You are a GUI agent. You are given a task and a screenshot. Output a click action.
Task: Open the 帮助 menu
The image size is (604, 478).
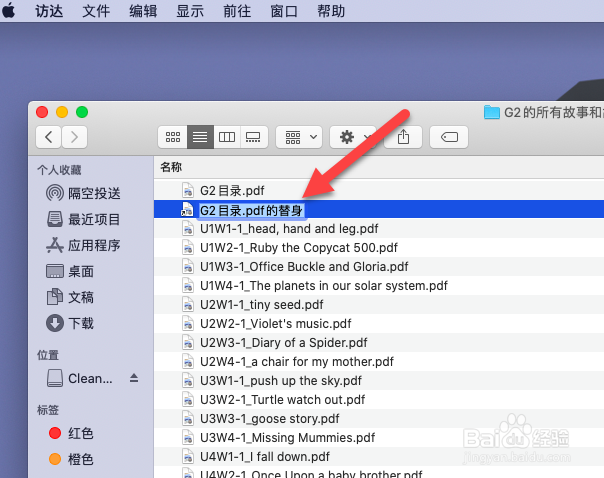tap(331, 11)
